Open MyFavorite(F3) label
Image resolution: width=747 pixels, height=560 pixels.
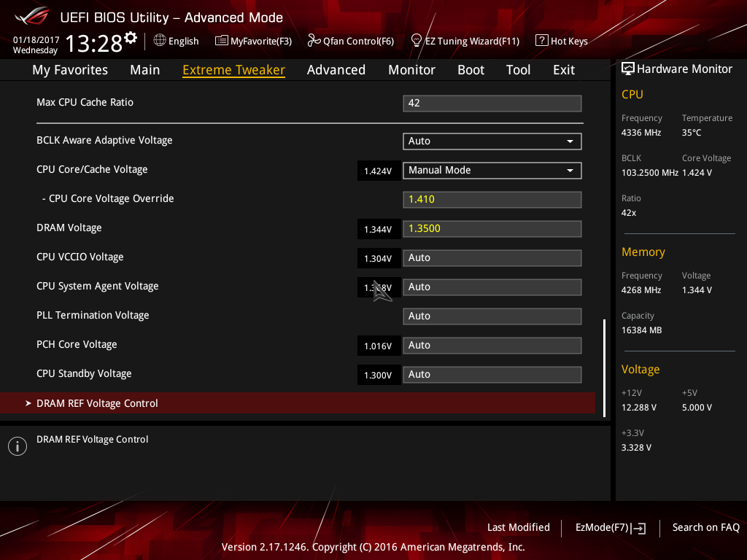[261, 42]
